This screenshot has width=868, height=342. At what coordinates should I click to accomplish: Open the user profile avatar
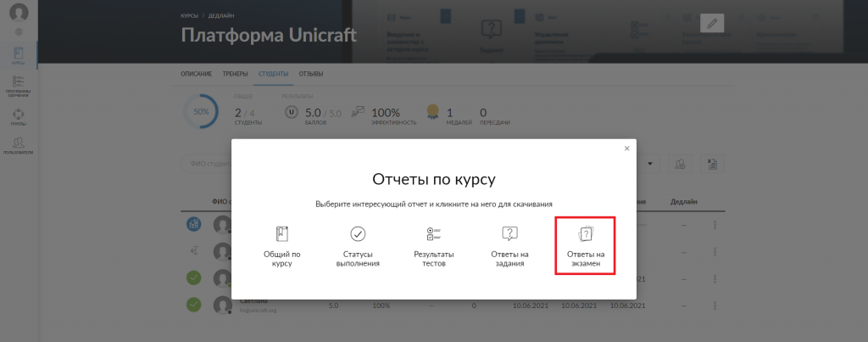[x=19, y=12]
